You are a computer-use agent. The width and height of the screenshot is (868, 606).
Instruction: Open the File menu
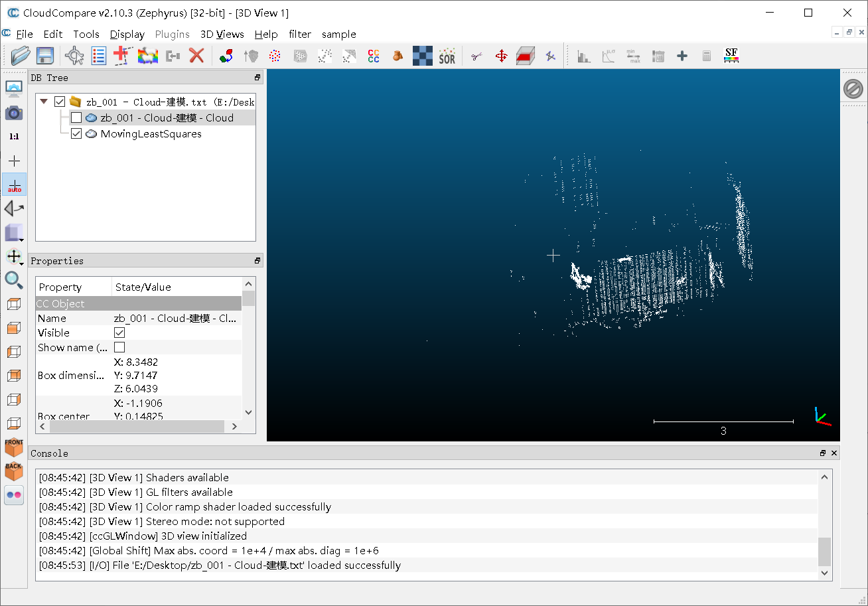point(25,34)
